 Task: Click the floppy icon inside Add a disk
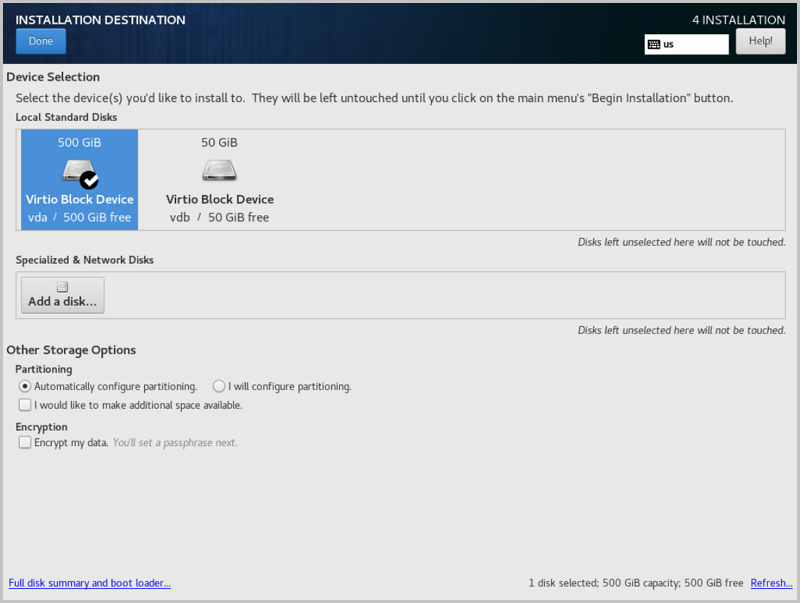pyautogui.click(x=62, y=285)
